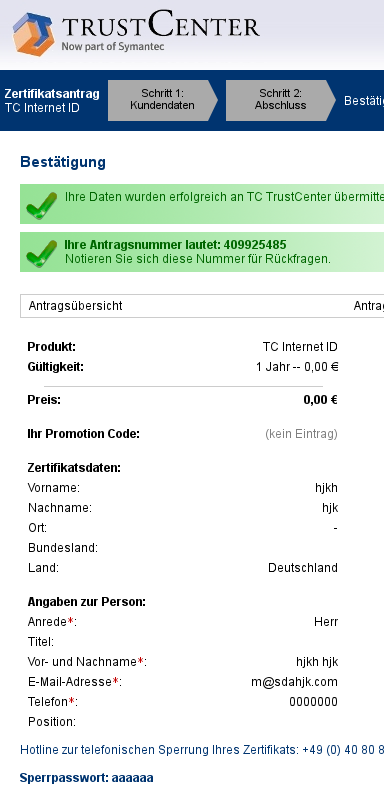This screenshot has width=384, height=798.
Task: Click the Deutschland country value
Action: coord(303,568)
